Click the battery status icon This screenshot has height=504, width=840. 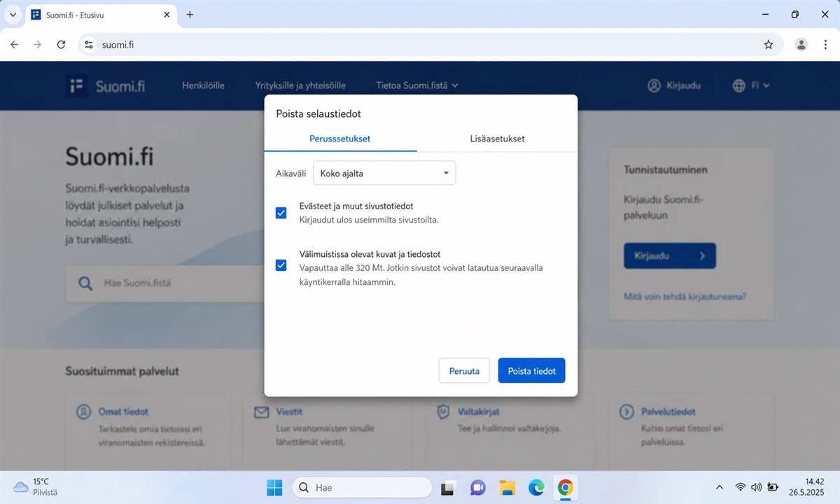773,487
